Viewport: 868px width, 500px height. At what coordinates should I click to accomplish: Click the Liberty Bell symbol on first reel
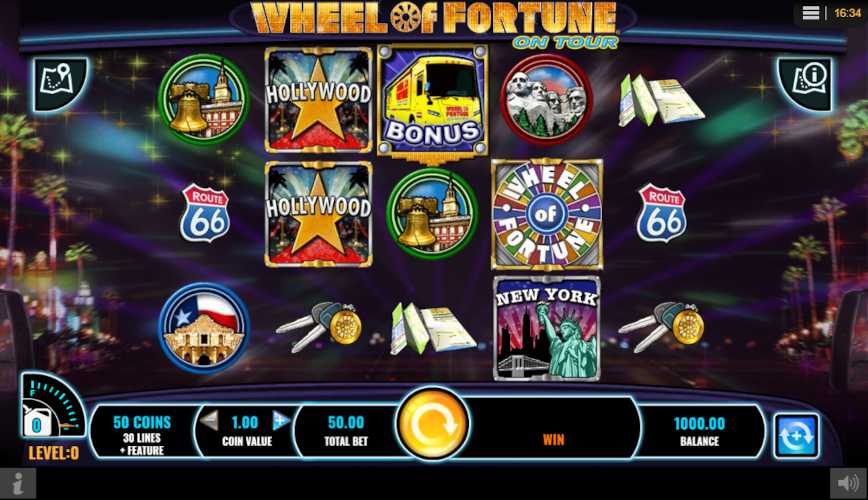(x=204, y=100)
